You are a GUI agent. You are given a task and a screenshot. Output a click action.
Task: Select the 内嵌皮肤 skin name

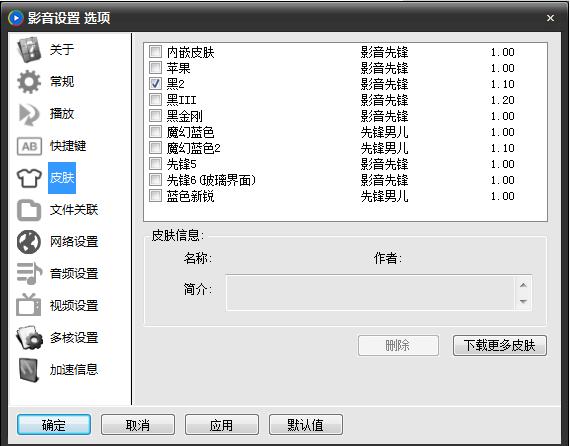pos(190,52)
